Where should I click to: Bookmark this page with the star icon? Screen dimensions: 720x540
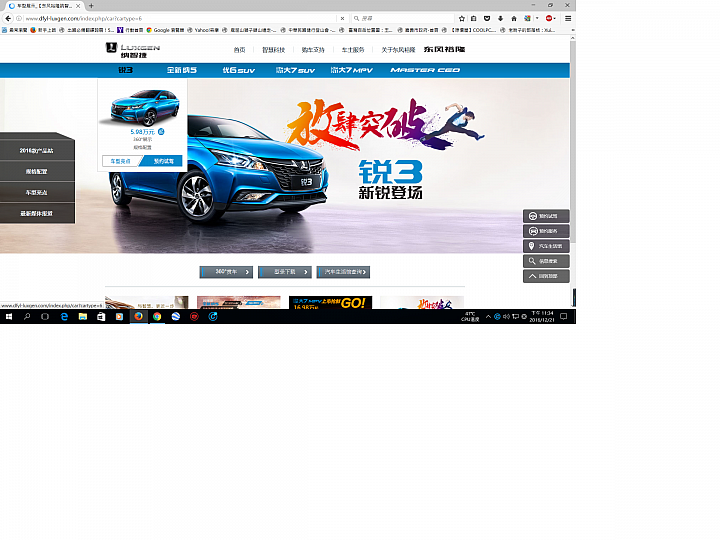point(461,18)
